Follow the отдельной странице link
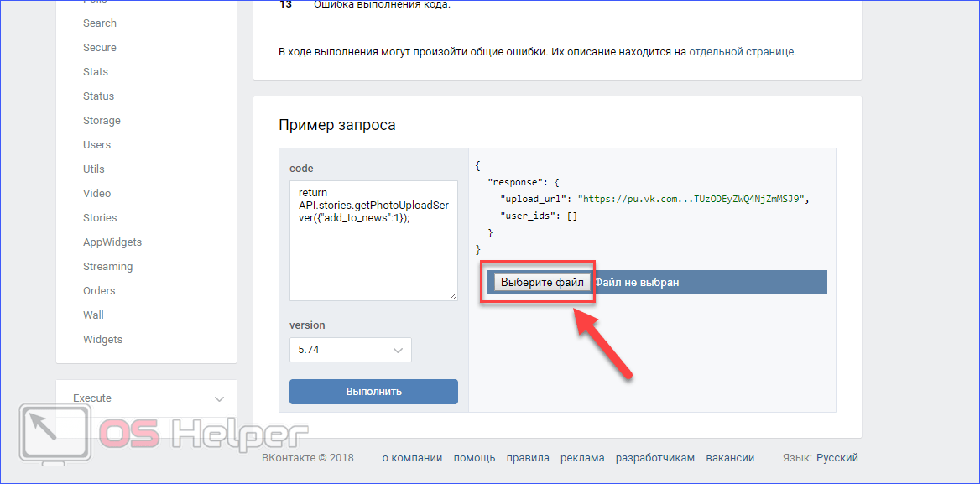Screen dimensions: 980x484 (741, 52)
